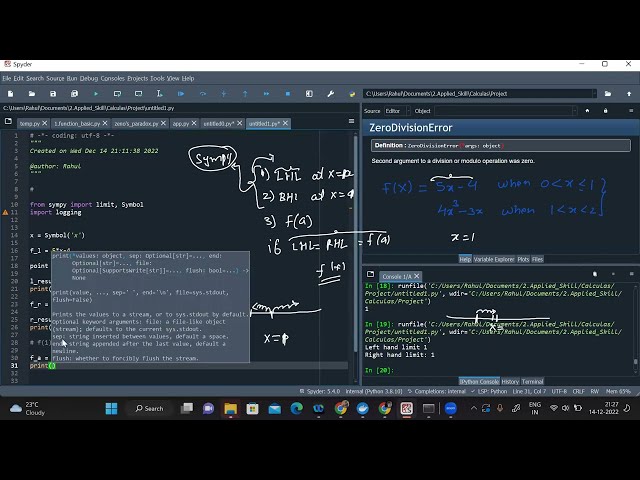Open the Consoles menu
640x480 pixels.
pyautogui.click(x=112, y=78)
